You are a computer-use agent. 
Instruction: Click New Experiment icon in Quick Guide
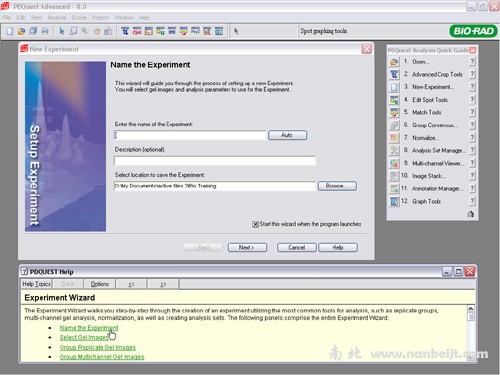[394, 87]
